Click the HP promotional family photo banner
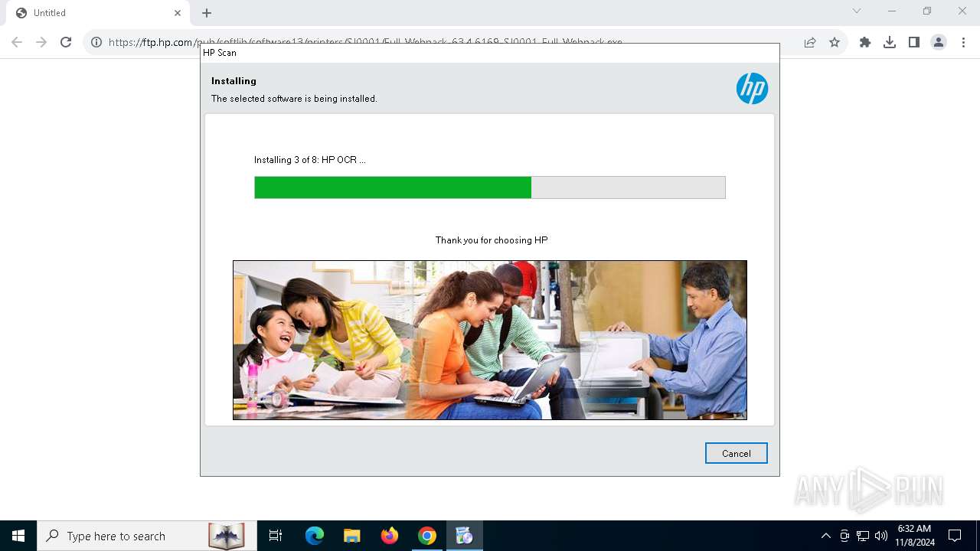The width and height of the screenshot is (980, 551). (490, 340)
